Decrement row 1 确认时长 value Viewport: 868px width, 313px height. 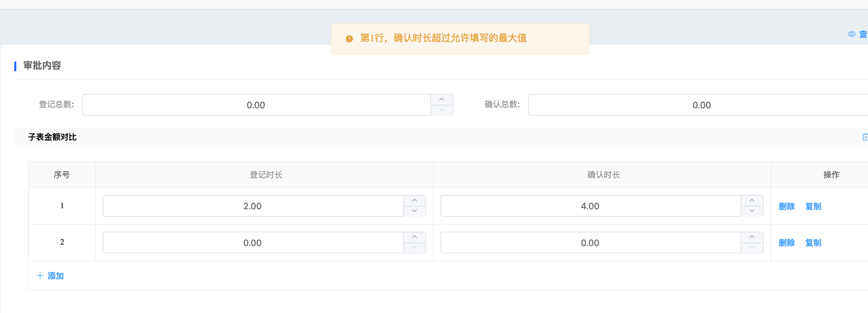point(752,211)
